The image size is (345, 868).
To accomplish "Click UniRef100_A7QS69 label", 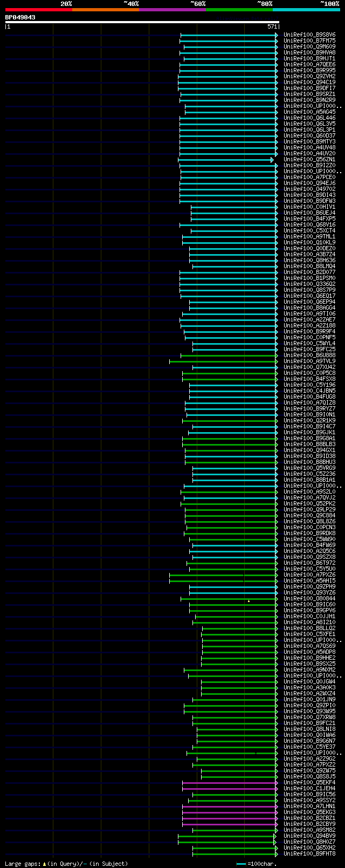I will [x=309, y=646].
